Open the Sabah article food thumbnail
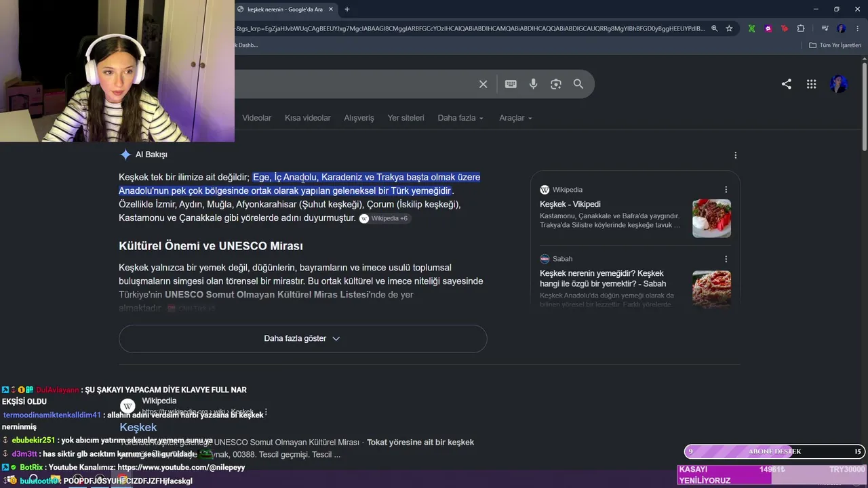The height and width of the screenshot is (488, 868). click(x=711, y=289)
